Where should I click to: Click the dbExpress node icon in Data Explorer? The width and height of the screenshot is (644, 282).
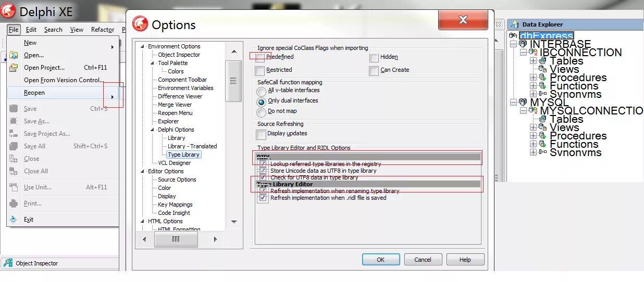pos(513,36)
